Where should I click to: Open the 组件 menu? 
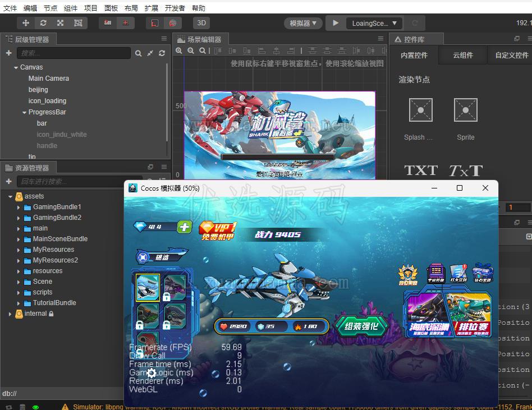[x=71, y=8]
